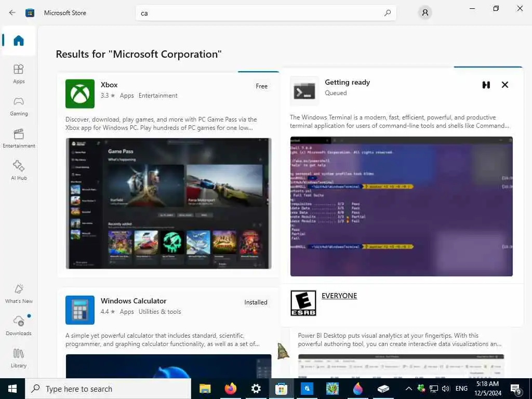The image size is (532, 399).
Task: Open the Power BI Desktop screenshot
Action: pos(401,366)
